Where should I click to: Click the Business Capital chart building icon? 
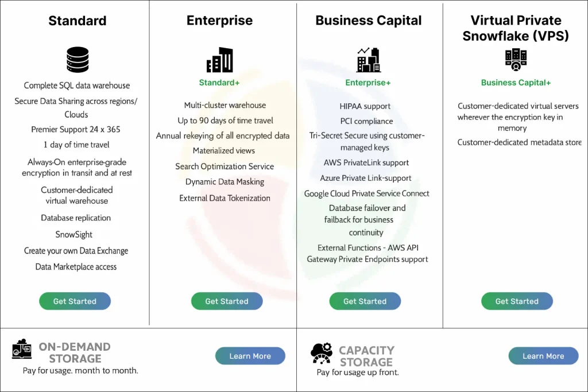(x=368, y=60)
